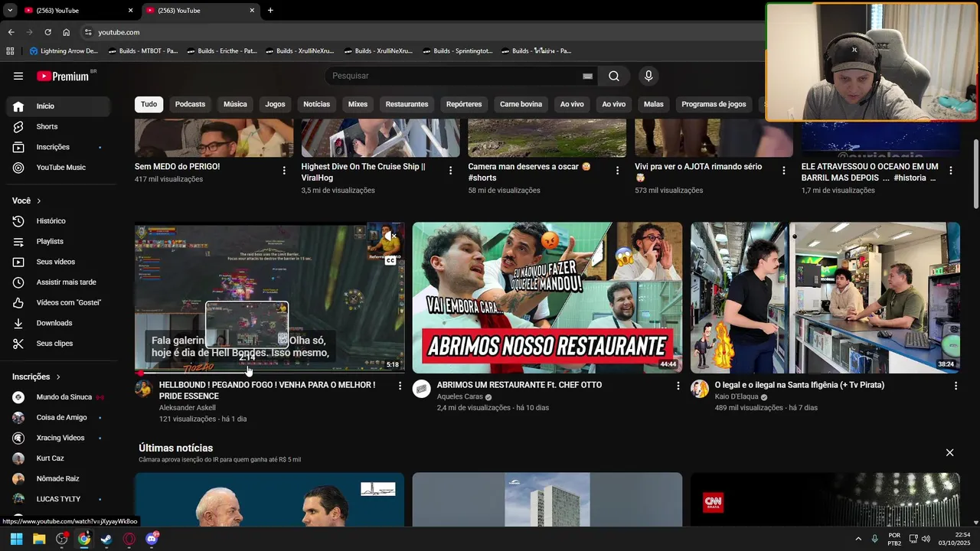Image resolution: width=980 pixels, height=551 pixels.
Task: Select the Restaurantes filter chip
Action: [407, 104]
